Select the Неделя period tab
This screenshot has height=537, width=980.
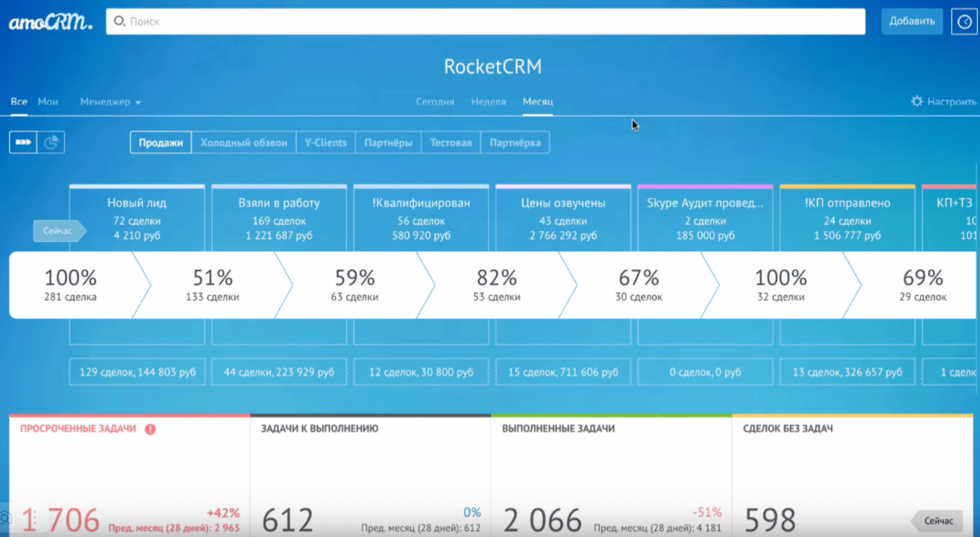tap(488, 102)
